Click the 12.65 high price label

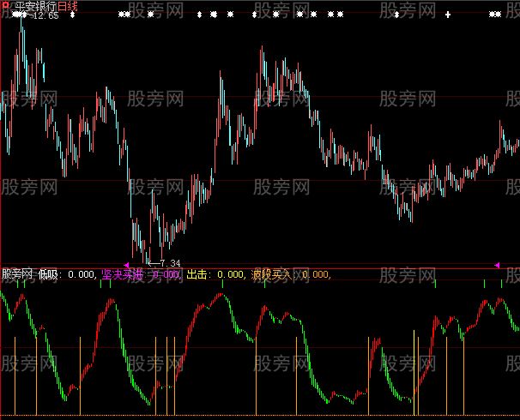(45, 15)
